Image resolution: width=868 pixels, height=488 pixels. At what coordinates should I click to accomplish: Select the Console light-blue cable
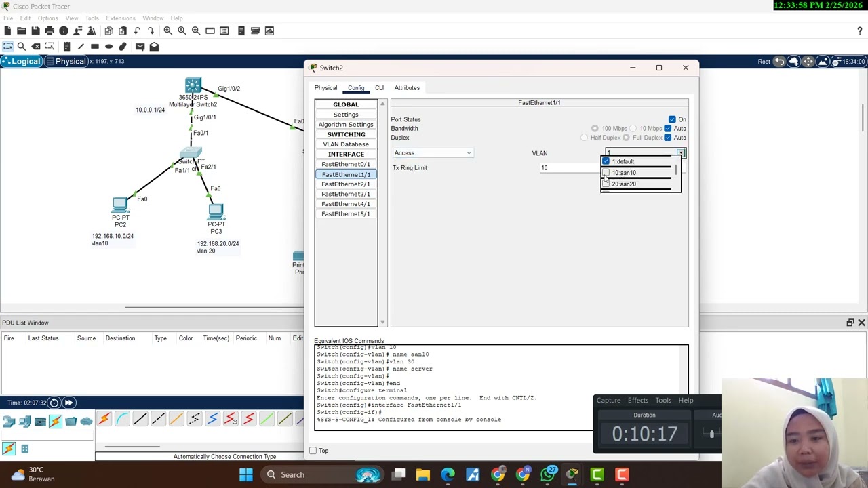pos(122,420)
